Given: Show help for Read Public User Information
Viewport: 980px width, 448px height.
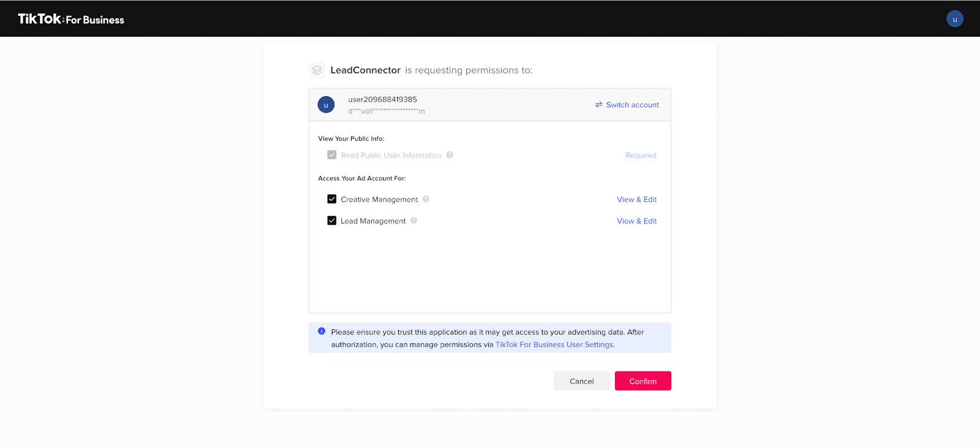Looking at the screenshot, I should (450, 155).
